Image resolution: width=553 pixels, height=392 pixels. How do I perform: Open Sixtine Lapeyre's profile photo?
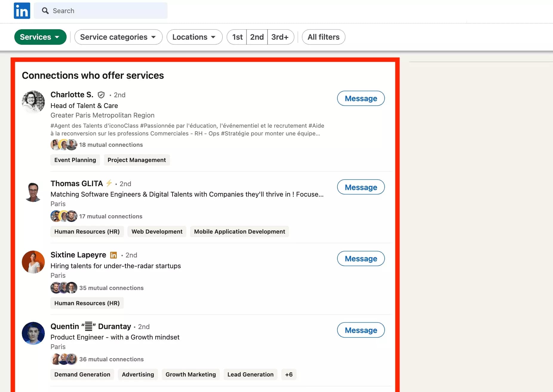(x=33, y=262)
